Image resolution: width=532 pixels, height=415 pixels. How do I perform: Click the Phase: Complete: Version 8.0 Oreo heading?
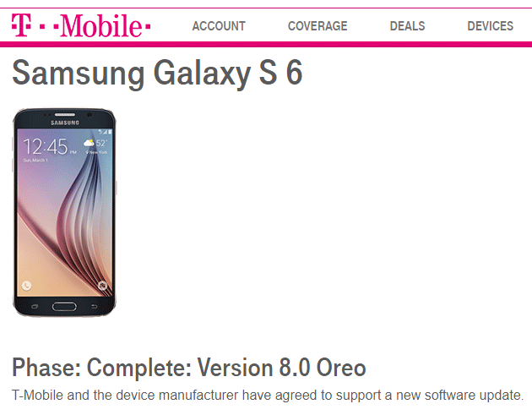189,368
